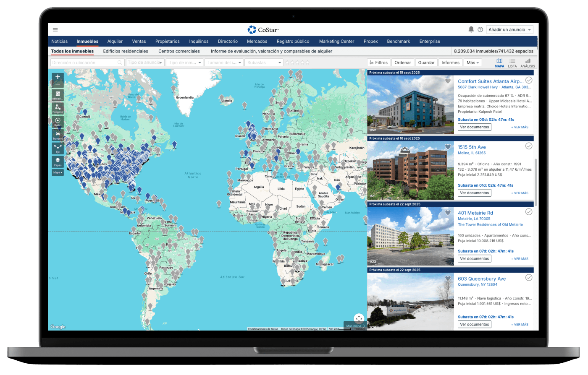
Task: Open the Mapa type dropdown on map
Action: (58, 172)
